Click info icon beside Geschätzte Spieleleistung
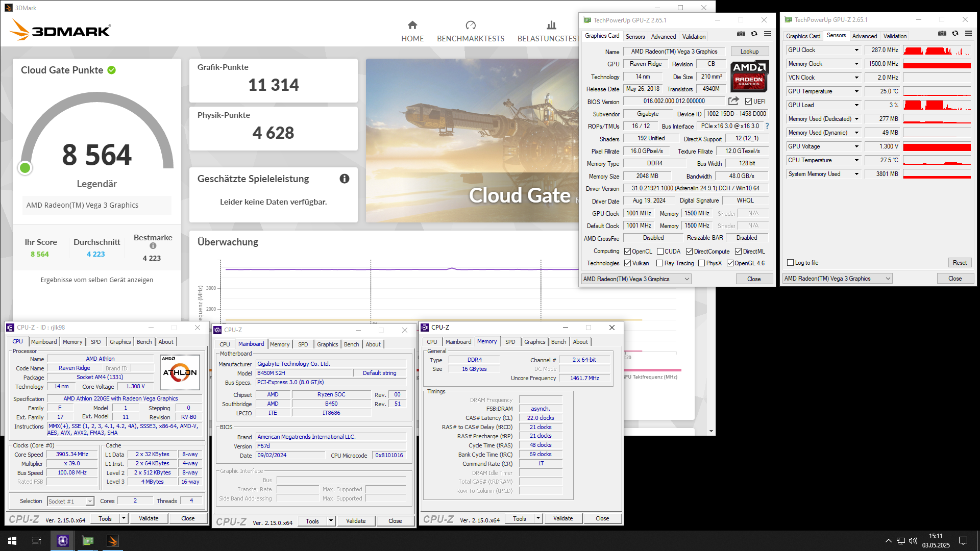Screen dimensions: 980x551 coord(345,179)
